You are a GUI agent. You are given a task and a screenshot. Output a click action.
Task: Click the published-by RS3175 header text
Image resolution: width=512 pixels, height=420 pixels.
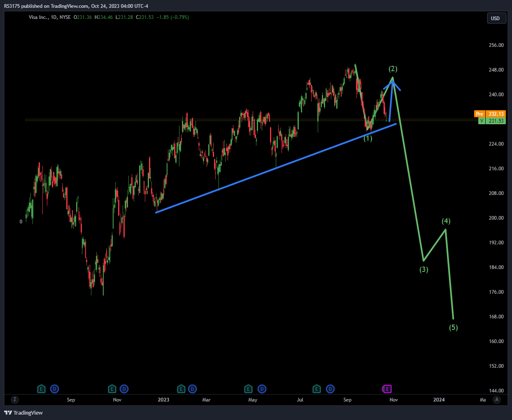[x=76, y=6]
